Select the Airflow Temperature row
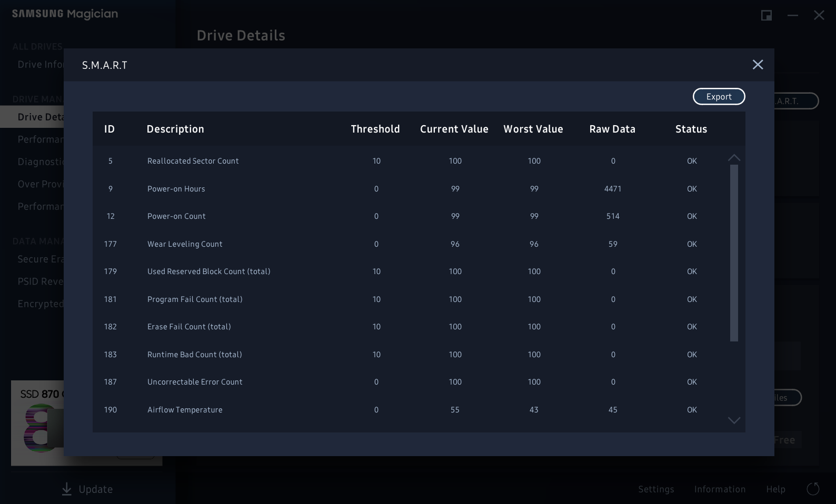 pyautogui.click(x=410, y=410)
